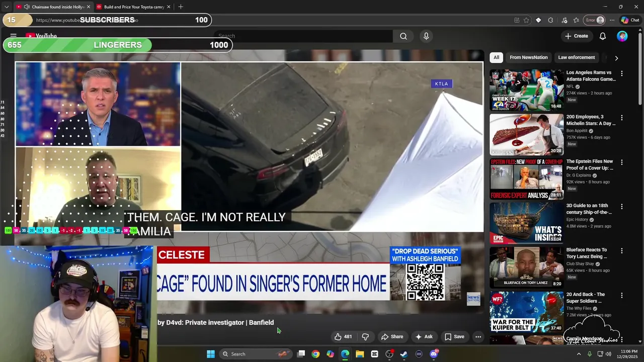644x362 pixels.
Task: Click the Create button
Action: (576, 36)
